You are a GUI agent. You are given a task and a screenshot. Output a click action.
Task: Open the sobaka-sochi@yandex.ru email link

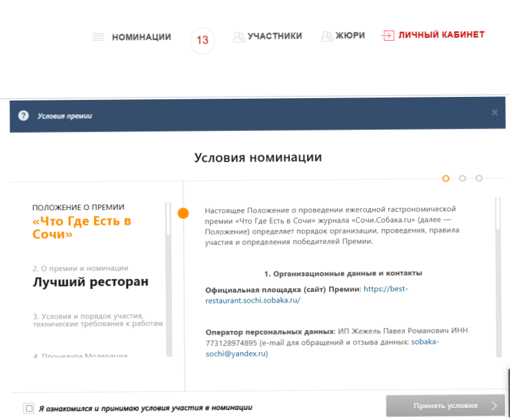322,348
